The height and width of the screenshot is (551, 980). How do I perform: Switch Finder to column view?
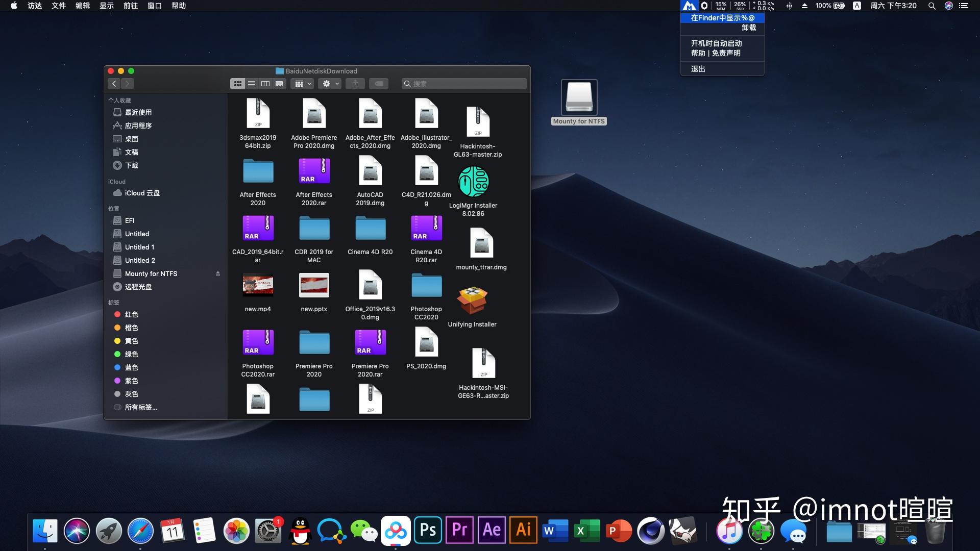[x=265, y=84]
